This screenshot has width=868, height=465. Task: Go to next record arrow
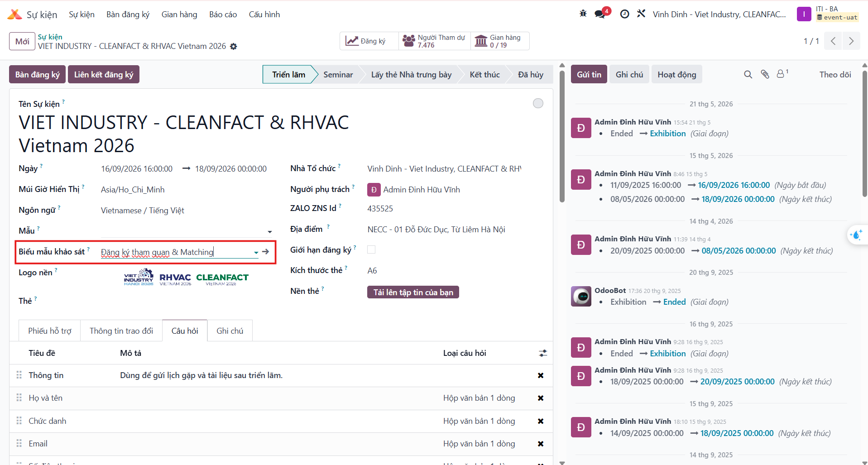coord(851,41)
